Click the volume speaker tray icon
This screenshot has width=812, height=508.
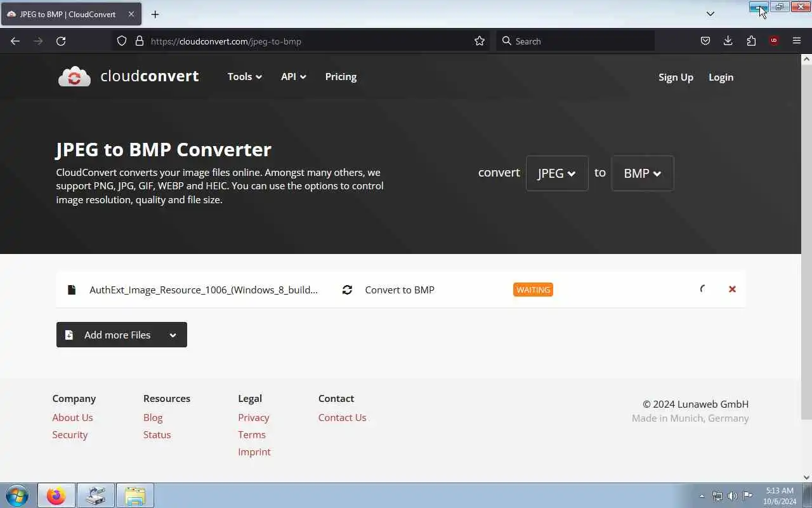[732, 496]
